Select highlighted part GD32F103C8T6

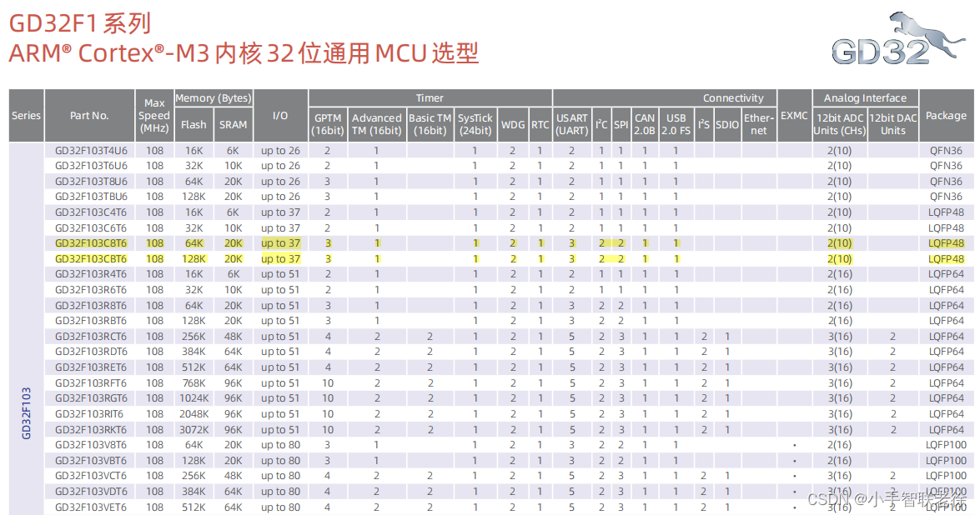tap(91, 242)
